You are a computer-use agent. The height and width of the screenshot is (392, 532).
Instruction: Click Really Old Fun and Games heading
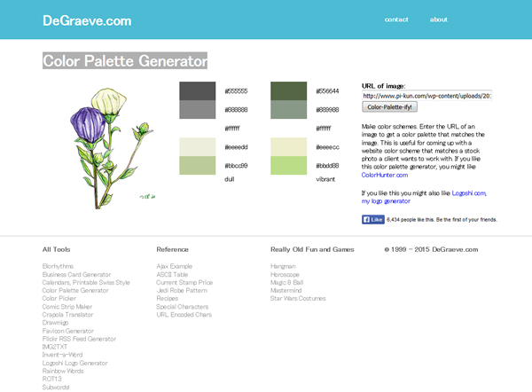point(312,249)
